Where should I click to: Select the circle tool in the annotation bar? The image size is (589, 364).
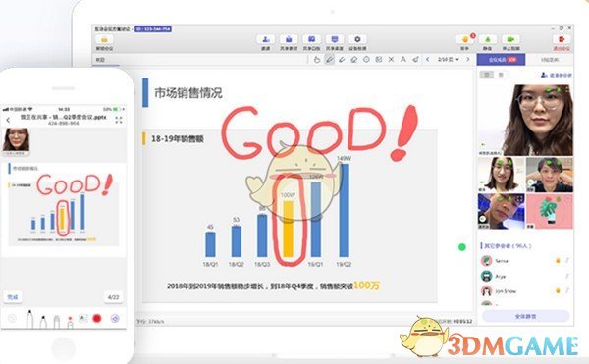coord(366,60)
